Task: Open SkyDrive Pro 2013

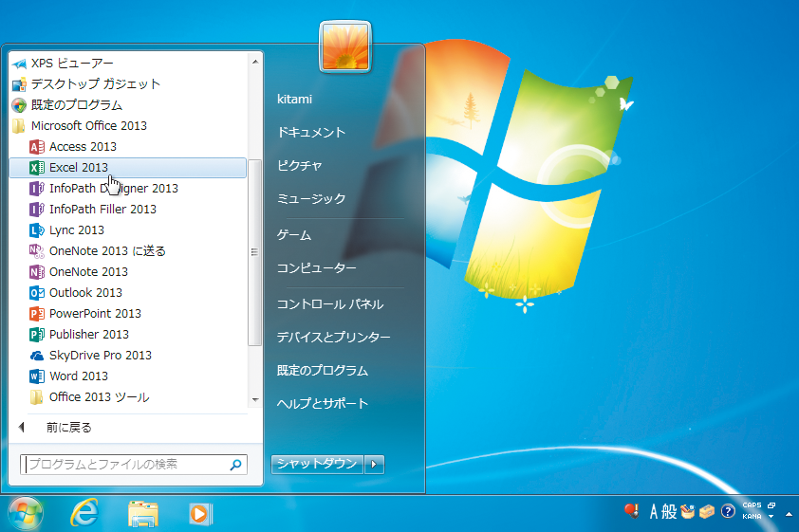Action: tap(91, 356)
